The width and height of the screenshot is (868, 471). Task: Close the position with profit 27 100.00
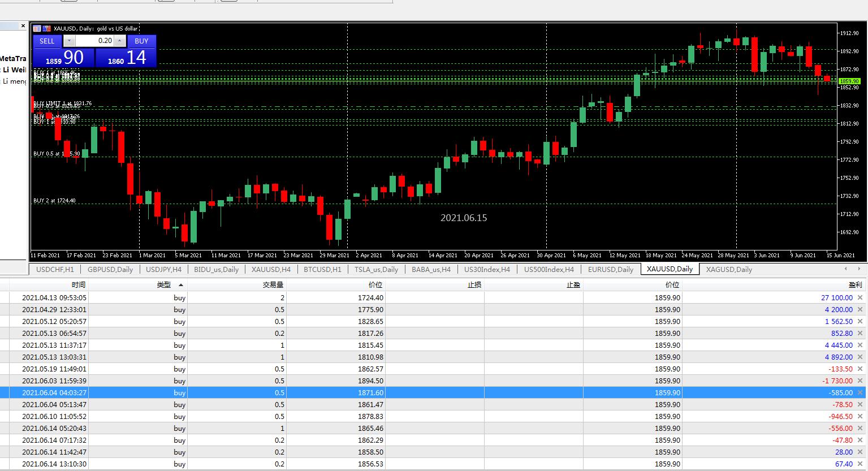tap(860, 297)
